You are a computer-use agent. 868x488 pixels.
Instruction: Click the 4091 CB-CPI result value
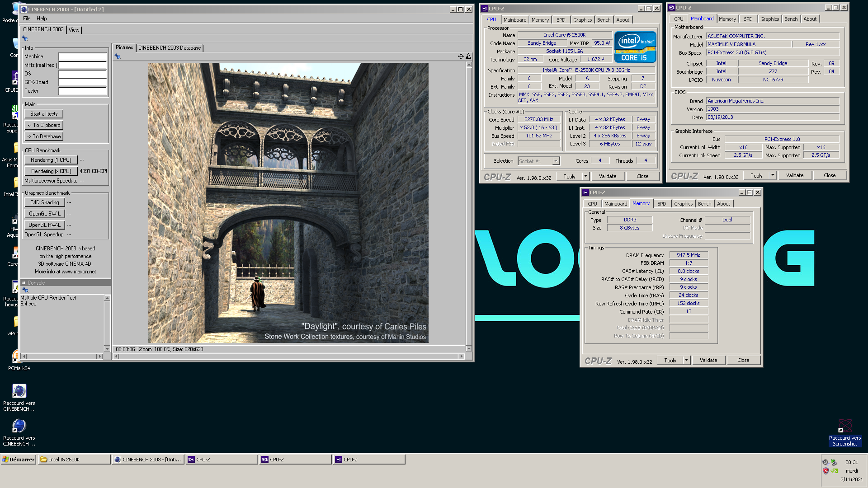tap(93, 171)
